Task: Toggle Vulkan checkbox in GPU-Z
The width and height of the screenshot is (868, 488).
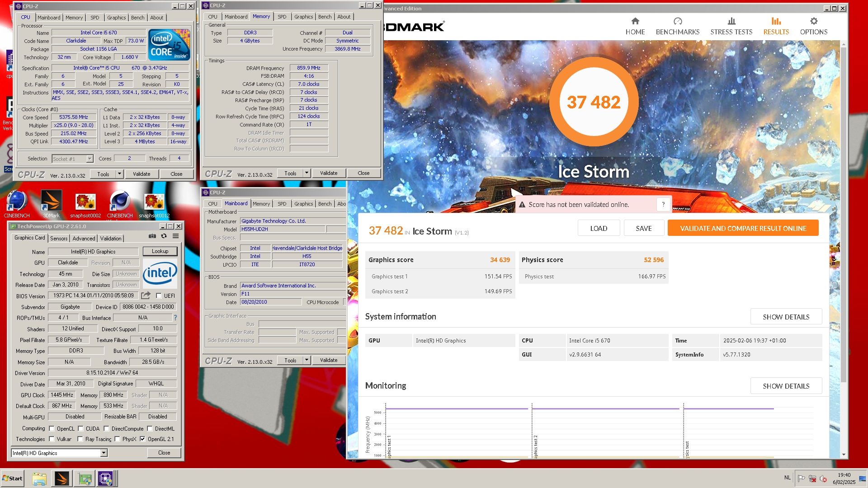Action: (x=52, y=439)
